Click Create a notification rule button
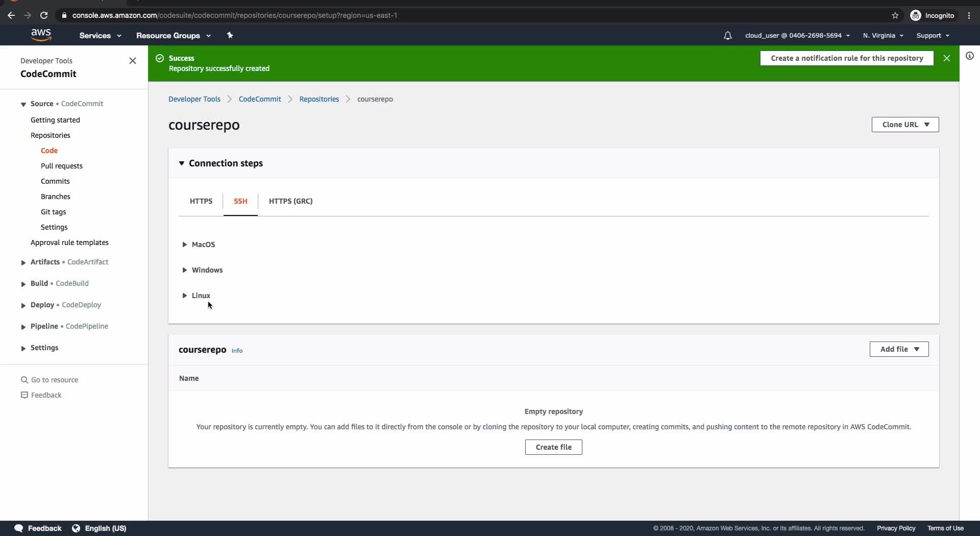This screenshot has height=536, width=980. pos(847,58)
